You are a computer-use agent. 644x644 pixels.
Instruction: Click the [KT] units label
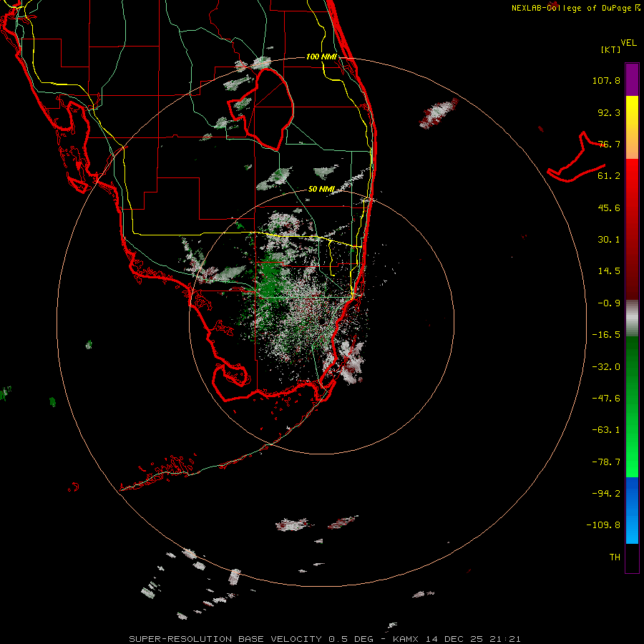tap(611, 49)
